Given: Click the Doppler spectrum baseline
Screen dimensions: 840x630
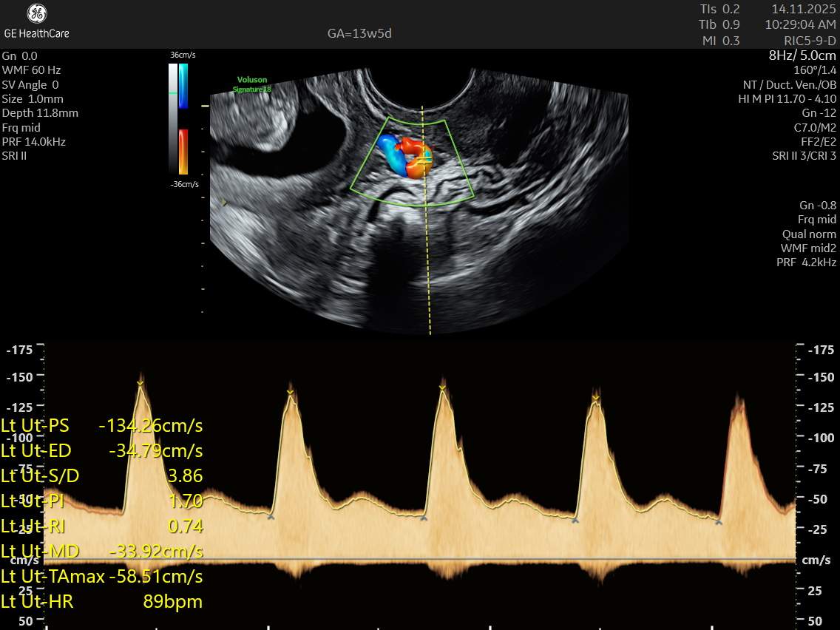Looking at the screenshot, I should pyautogui.click(x=420, y=559).
